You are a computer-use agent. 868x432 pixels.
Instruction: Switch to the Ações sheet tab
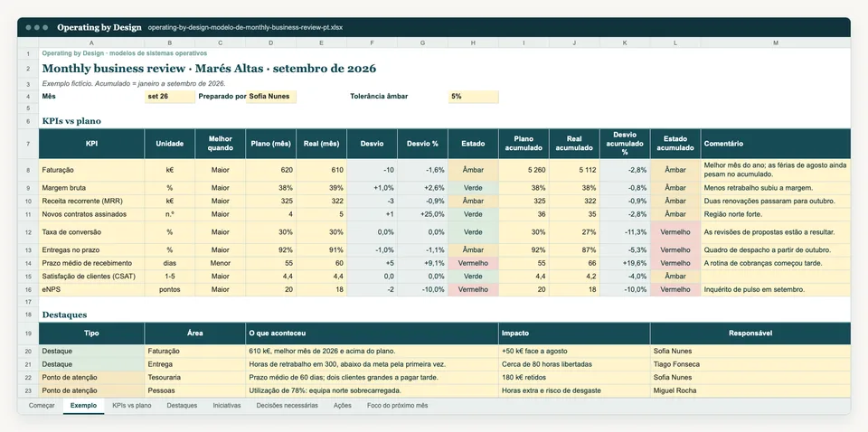pyautogui.click(x=343, y=406)
